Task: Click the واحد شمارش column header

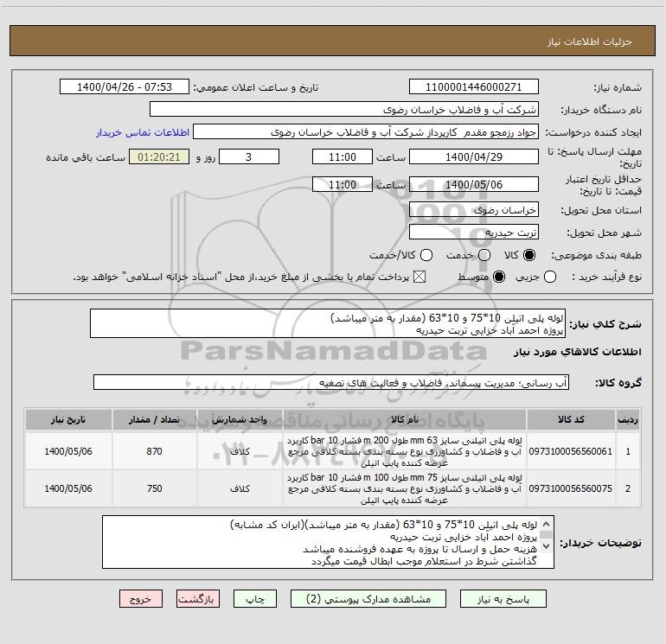Action: (x=240, y=419)
